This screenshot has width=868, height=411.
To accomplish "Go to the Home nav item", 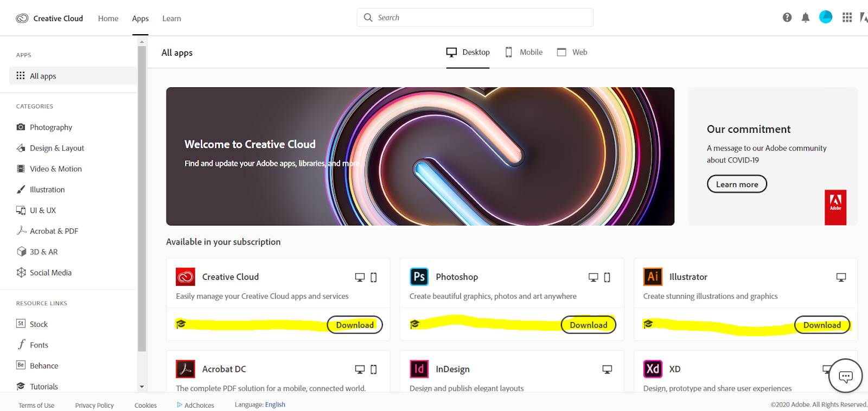I will [x=108, y=18].
